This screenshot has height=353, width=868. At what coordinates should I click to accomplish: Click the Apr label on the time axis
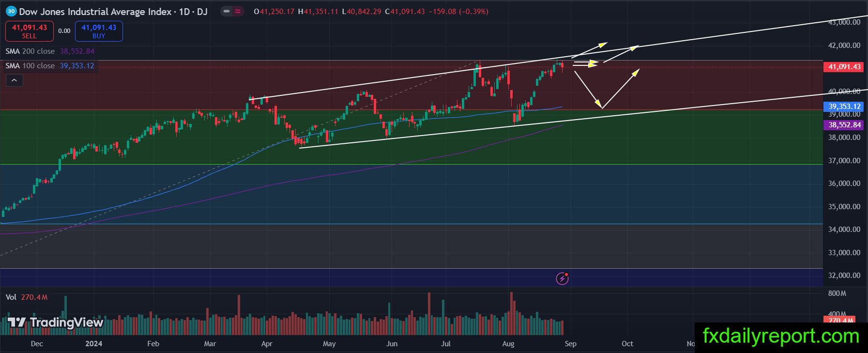[x=267, y=344]
